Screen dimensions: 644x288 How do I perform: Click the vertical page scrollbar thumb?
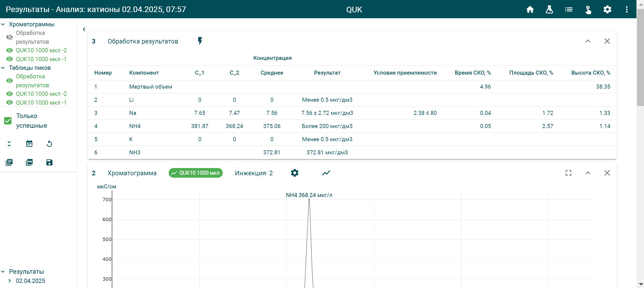click(x=640, y=58)
